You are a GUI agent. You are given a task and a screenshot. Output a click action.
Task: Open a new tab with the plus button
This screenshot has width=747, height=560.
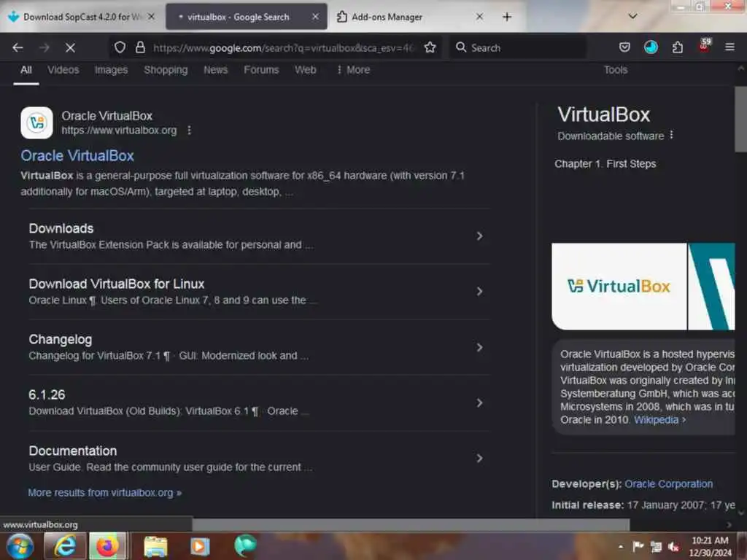[507, 17]
